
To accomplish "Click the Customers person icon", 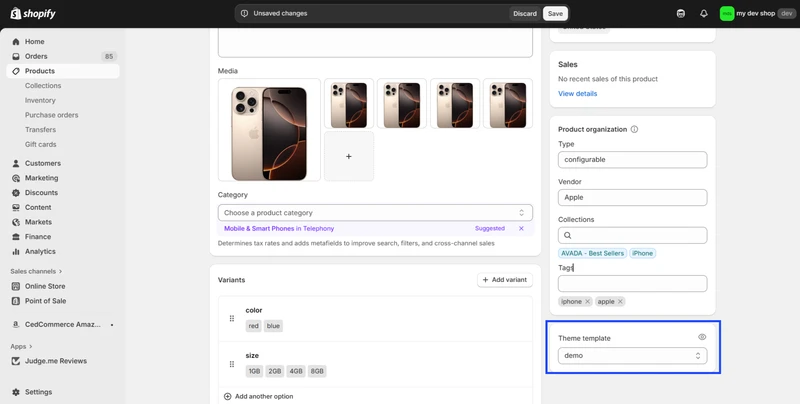I will pos(16,163).
